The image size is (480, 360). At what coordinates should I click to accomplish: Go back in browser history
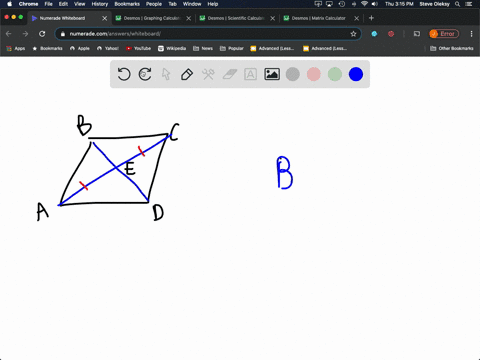coord(9,34)
